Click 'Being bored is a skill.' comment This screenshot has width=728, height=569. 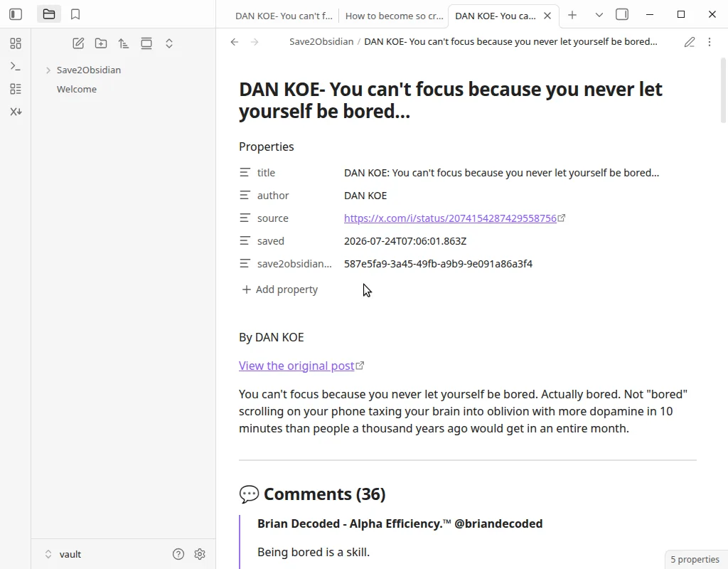(314, 552)
